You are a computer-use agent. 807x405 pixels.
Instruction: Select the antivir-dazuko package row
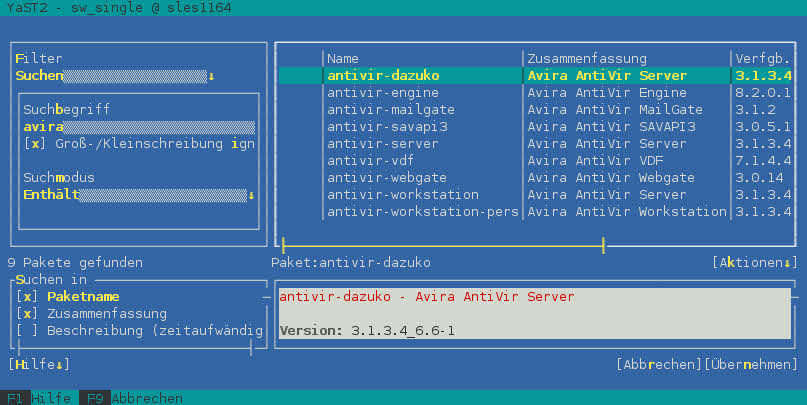coord(535,76)
